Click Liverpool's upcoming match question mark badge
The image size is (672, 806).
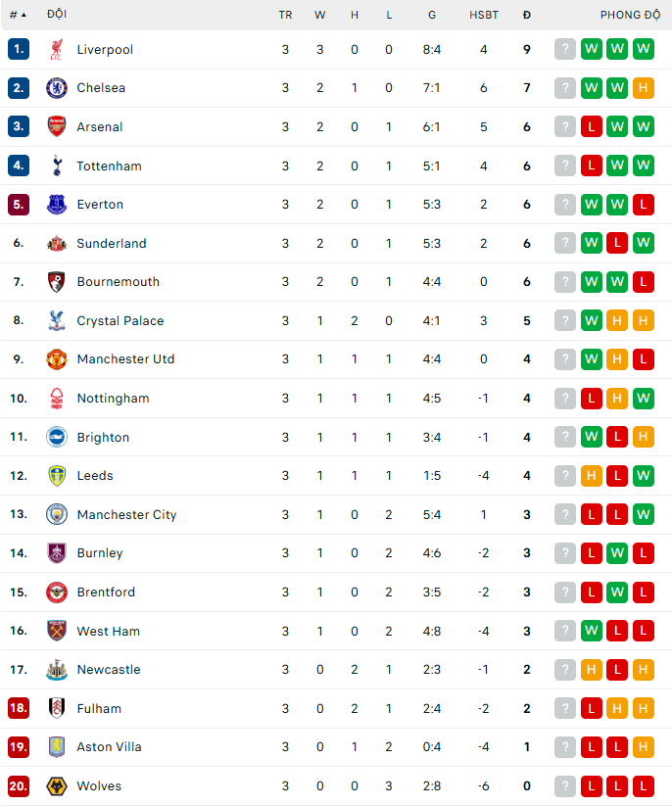[565, 49]
